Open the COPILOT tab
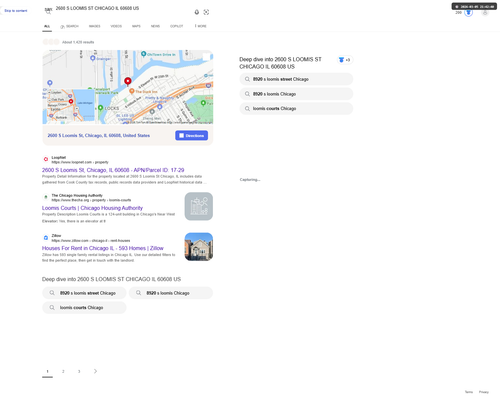The image size is (500, 398). coord(177,26)
